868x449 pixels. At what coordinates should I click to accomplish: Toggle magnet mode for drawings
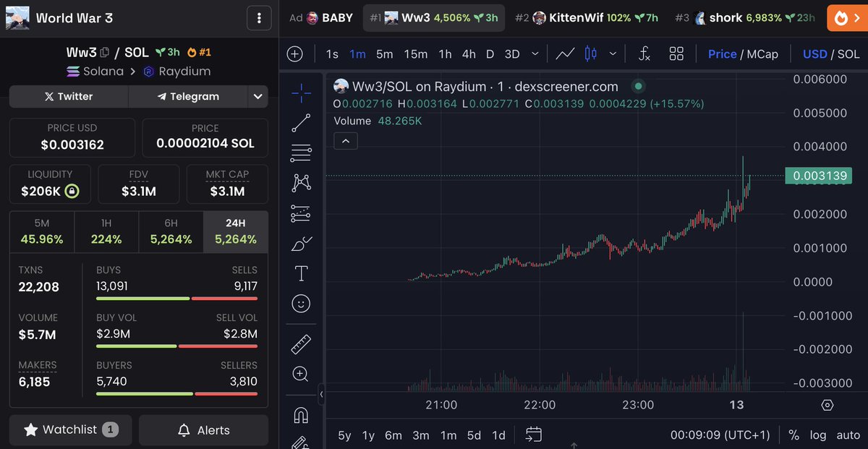[301, 416]
